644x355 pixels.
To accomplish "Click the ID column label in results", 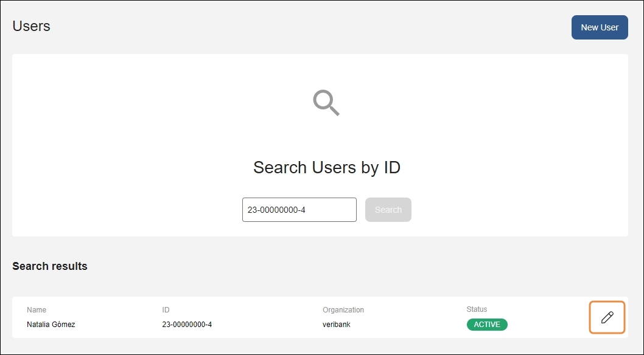I will click(x=166, y=310).
